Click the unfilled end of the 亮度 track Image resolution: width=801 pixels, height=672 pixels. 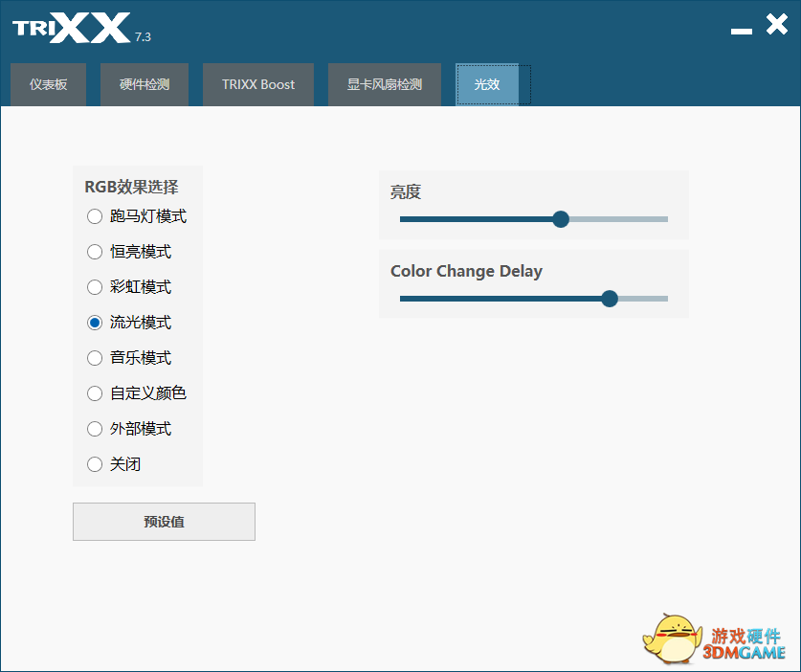click(x=618, y=219)
